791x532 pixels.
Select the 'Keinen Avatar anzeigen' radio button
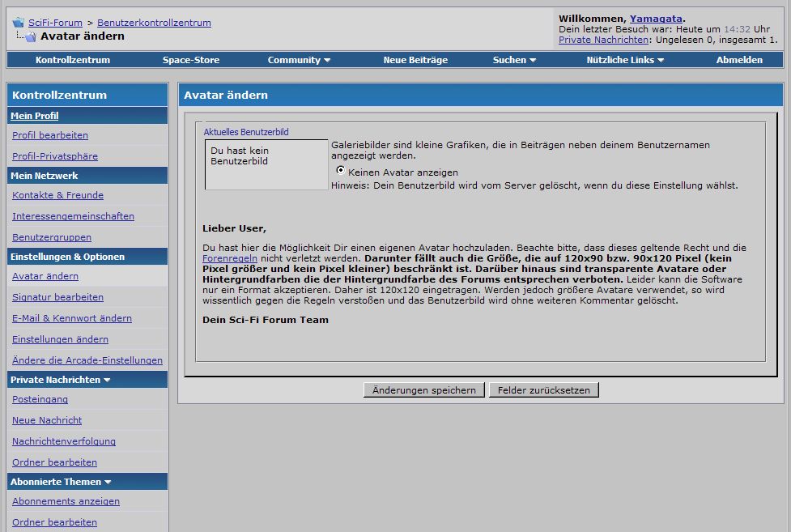(341, 171)
